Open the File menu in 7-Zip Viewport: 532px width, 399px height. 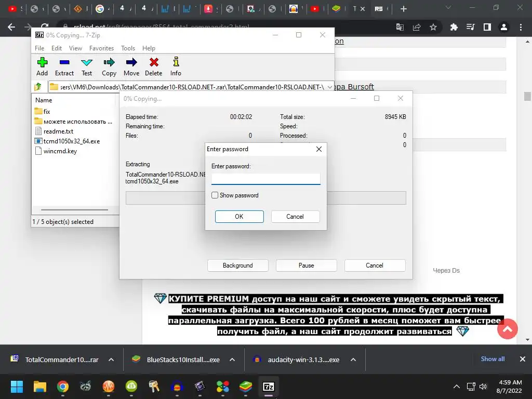click(39, 48)
